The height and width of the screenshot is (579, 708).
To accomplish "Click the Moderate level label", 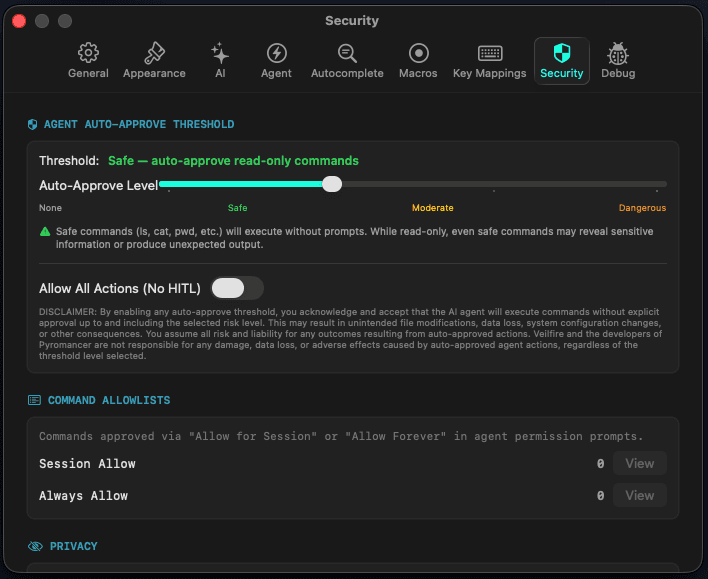I will [x=433, y=208].
